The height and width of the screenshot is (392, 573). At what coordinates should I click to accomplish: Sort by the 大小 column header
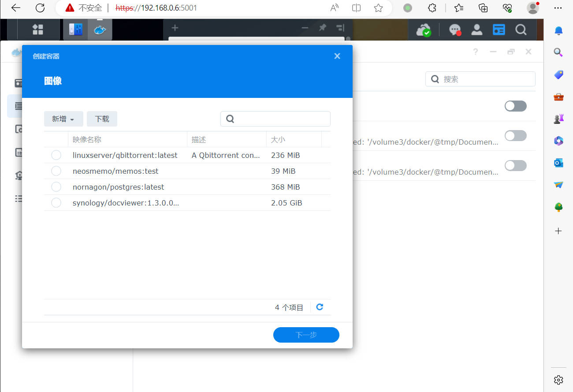[294, 139]
